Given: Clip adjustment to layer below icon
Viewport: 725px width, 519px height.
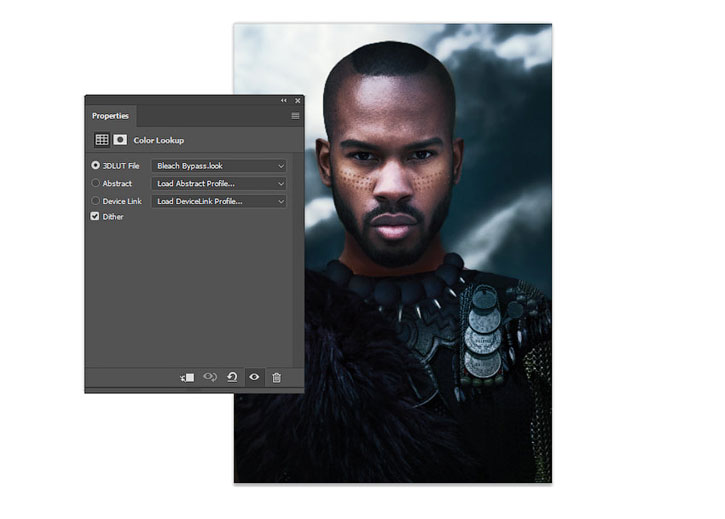Looking at the screenshot, I should (187, 378).
